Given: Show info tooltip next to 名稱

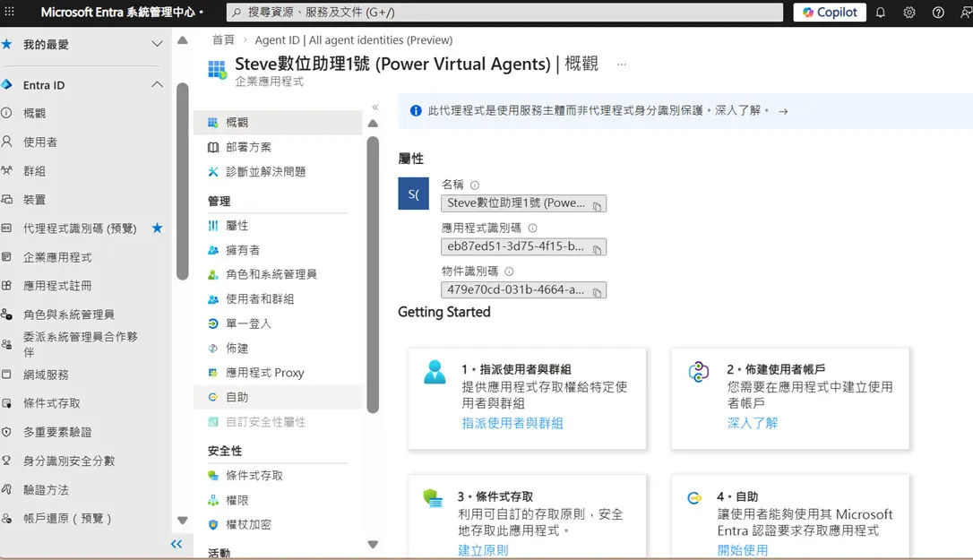Looking at the screenshot, I should pyautogui.click(x=475, y=185).
